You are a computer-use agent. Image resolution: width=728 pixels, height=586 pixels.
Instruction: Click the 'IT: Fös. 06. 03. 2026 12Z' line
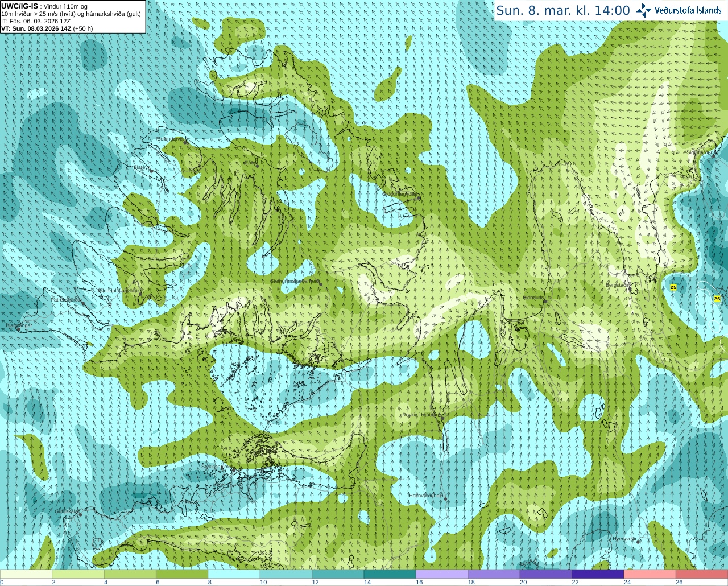36,21
